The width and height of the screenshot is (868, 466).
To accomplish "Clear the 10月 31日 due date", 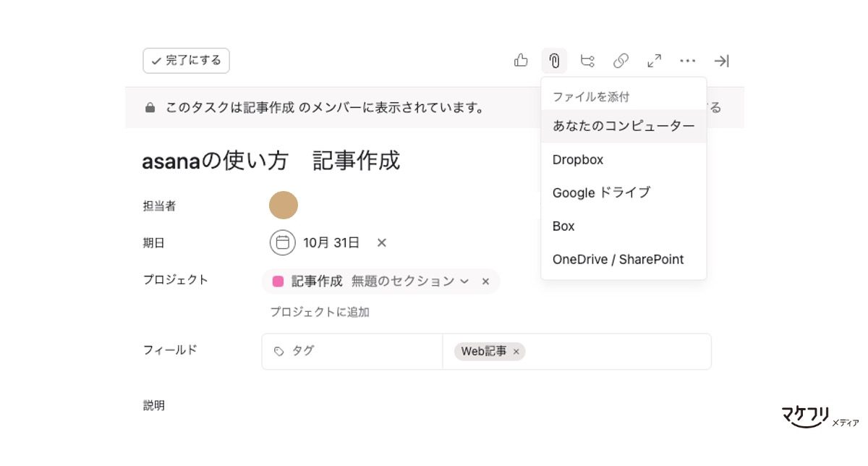I will 382,242.
